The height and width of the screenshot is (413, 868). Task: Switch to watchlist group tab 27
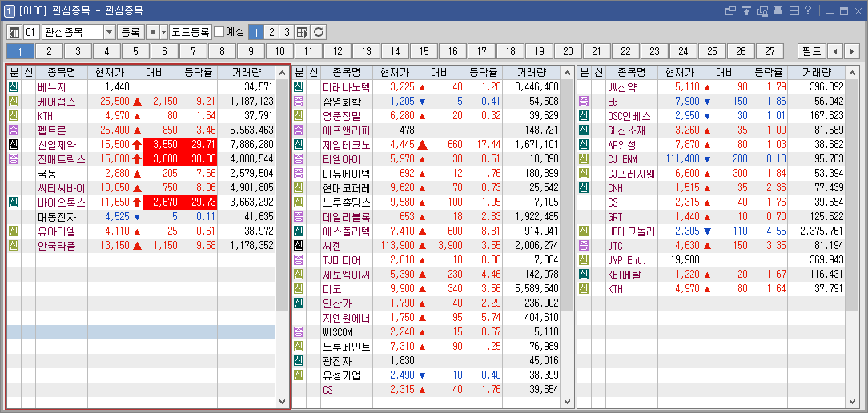click(x=770, y=51)
